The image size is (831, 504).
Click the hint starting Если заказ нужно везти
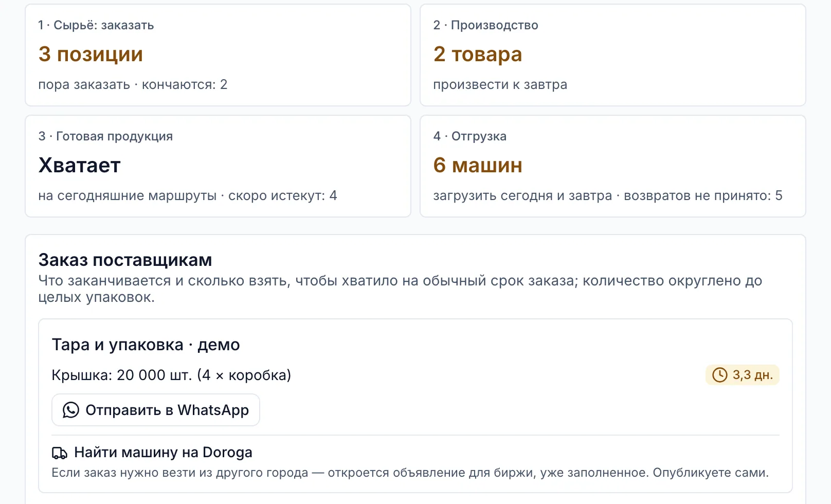pyautogui.click(x=410, y=473)
